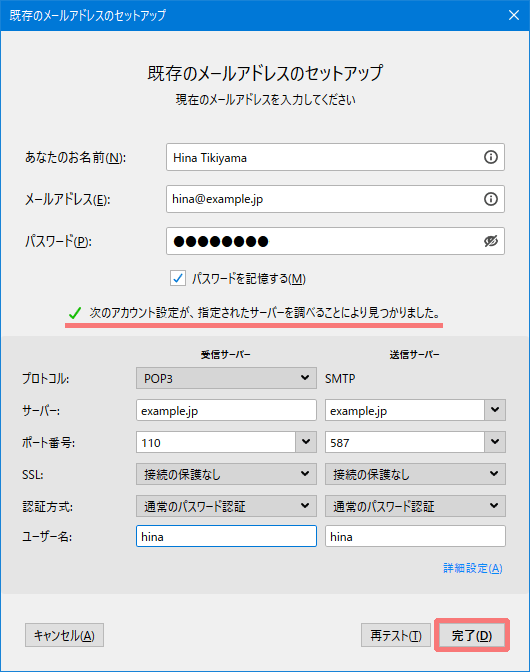Open the outgoing port 587 dropdown arrow

[x=495, y=442]
